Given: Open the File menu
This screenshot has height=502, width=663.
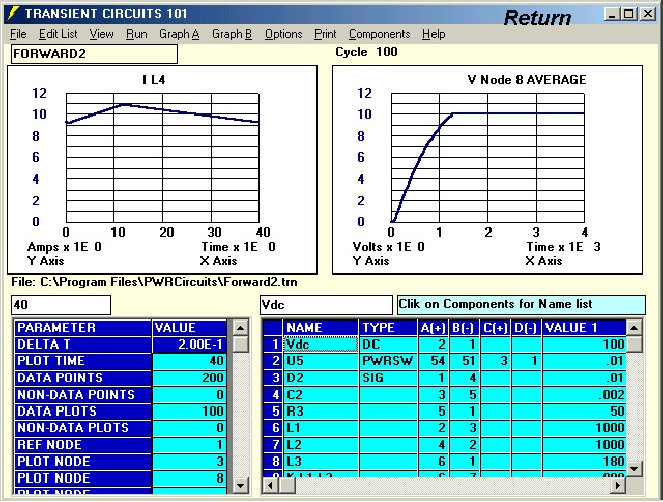Looking at the screenshot, I should pos(18,34).
